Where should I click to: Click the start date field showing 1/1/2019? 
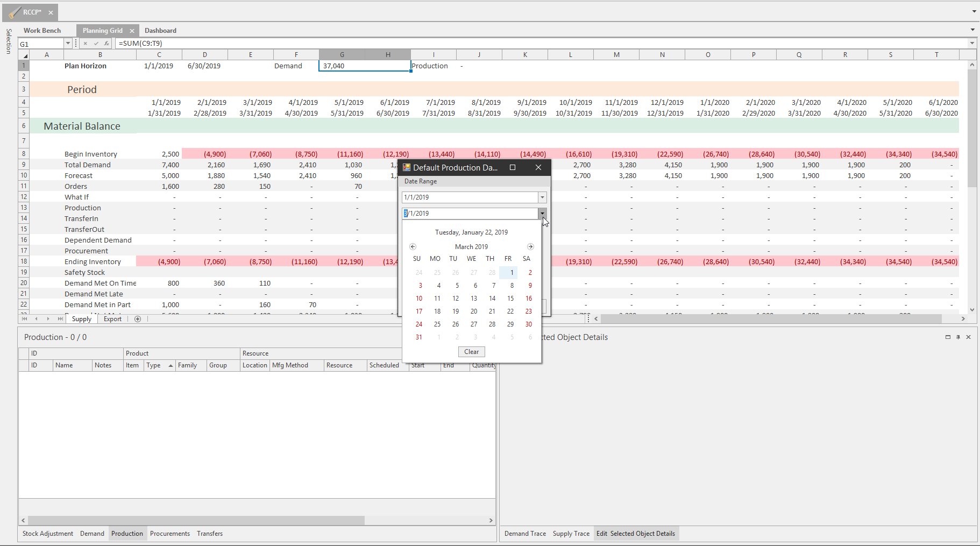[470, 197]
